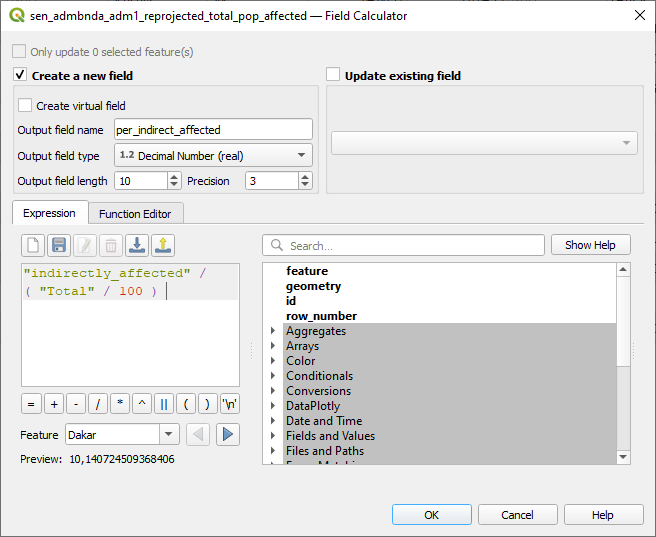Click the Show Help button
656x537 pixels.
tap(590, 245)
